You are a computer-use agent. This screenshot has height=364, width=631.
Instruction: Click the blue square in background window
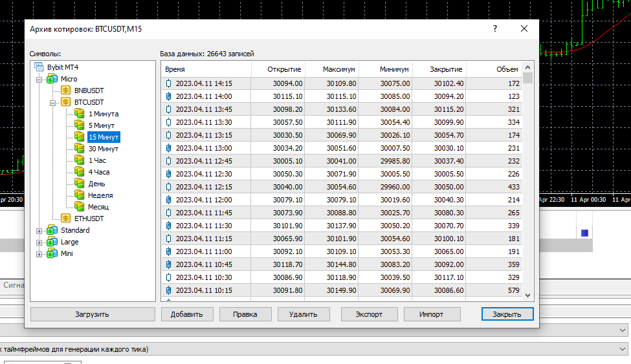(x=584, y=233)
